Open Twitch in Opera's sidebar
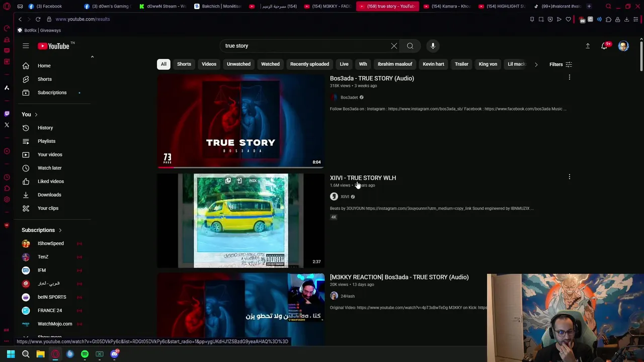This screenshot has height=362, width=644. point(7,114)
